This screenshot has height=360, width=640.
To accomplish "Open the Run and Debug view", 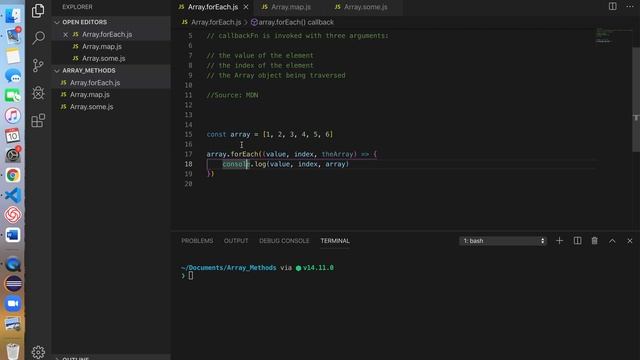I will 38,93.
